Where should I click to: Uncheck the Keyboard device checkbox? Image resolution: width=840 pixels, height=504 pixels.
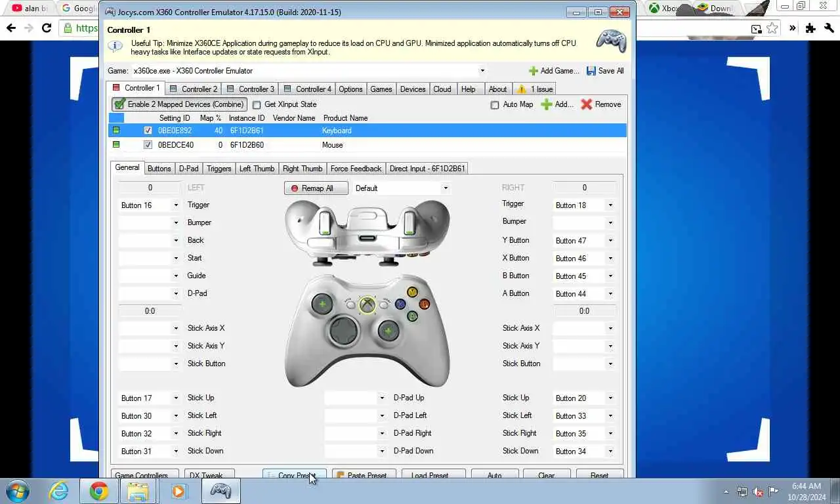(x=148, y=131)
